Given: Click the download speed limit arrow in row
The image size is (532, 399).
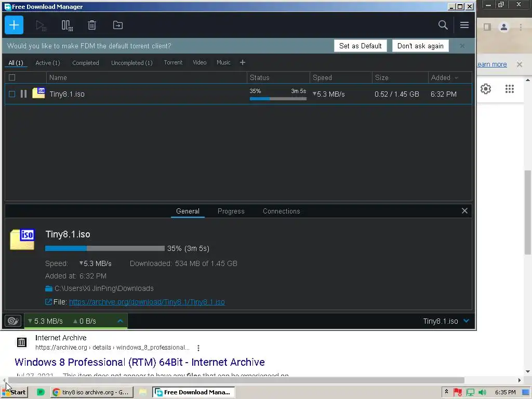Looking at the screenshot, I should click(314, 94).
